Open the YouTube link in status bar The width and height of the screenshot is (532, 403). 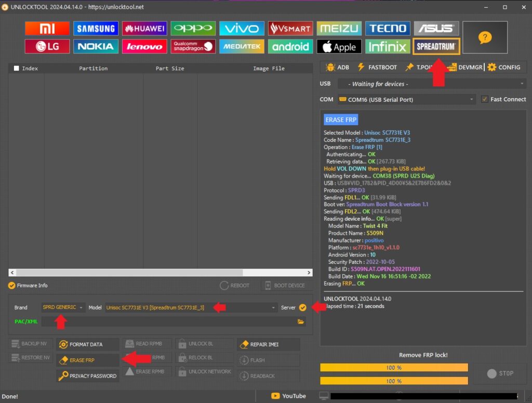(x=288, y=396)
